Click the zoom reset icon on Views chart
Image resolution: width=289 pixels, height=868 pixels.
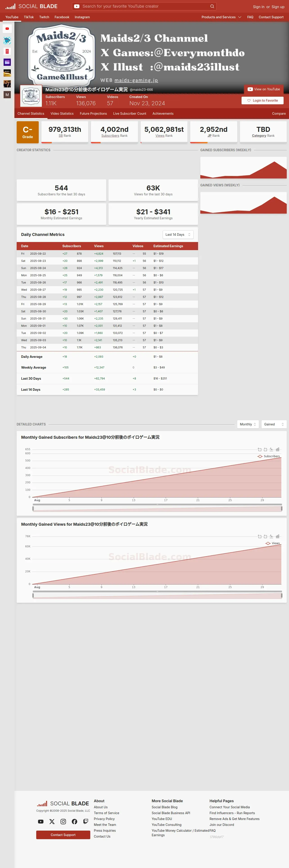point(265,536)
